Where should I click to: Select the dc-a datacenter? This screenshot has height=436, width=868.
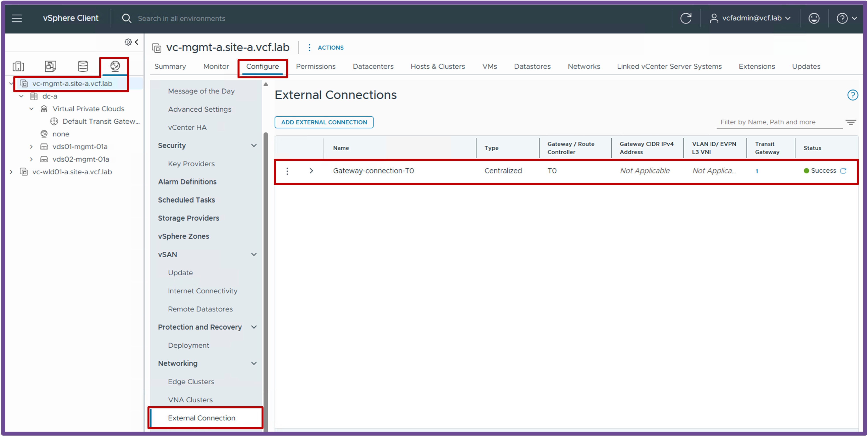[x=50, y=96]
